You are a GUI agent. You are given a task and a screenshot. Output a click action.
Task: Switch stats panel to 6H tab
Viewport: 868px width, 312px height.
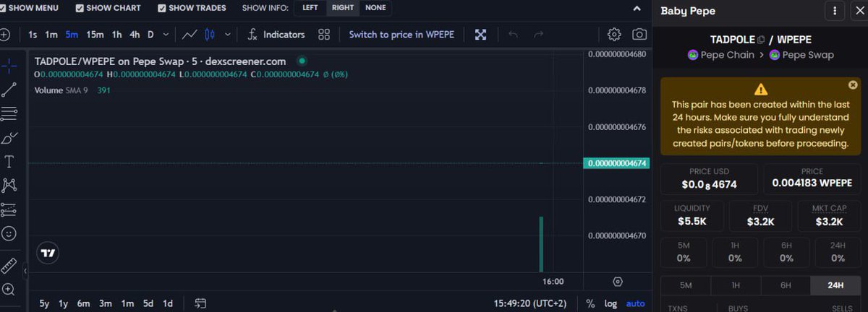[786, 285]
